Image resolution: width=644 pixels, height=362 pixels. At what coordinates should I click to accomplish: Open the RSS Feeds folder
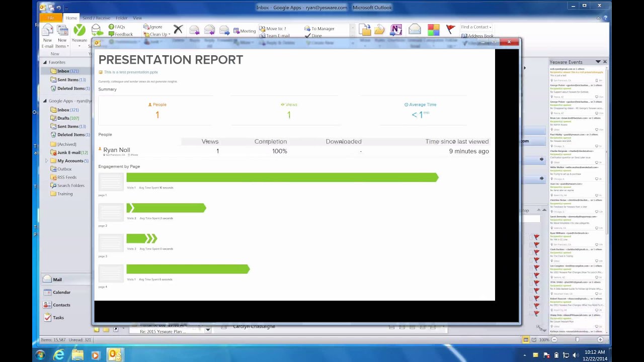(x=63, y=177)
